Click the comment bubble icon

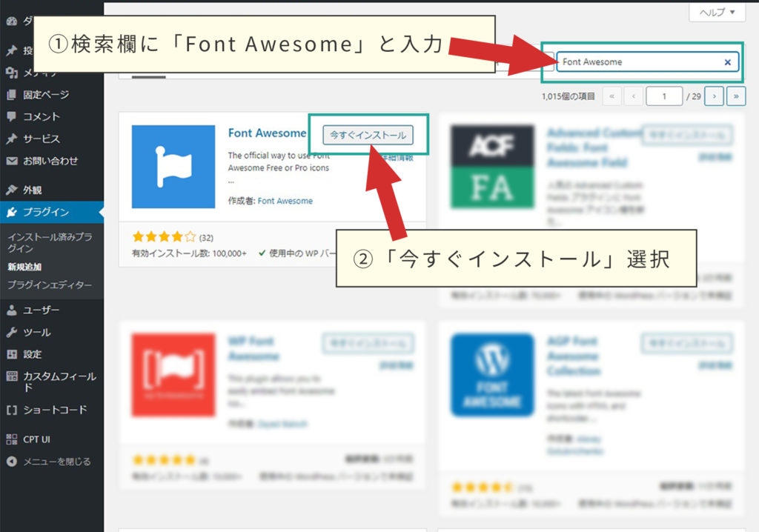click(x=12, y=116)
